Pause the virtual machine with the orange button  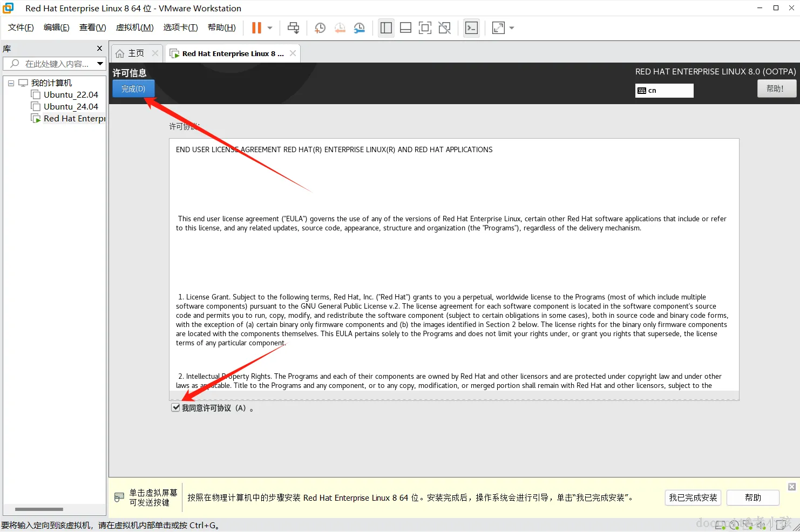tap(256, 28)
